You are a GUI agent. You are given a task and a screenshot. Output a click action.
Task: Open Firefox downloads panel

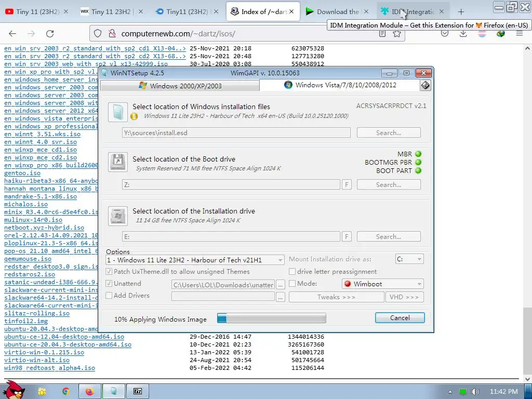coord(463,34)
